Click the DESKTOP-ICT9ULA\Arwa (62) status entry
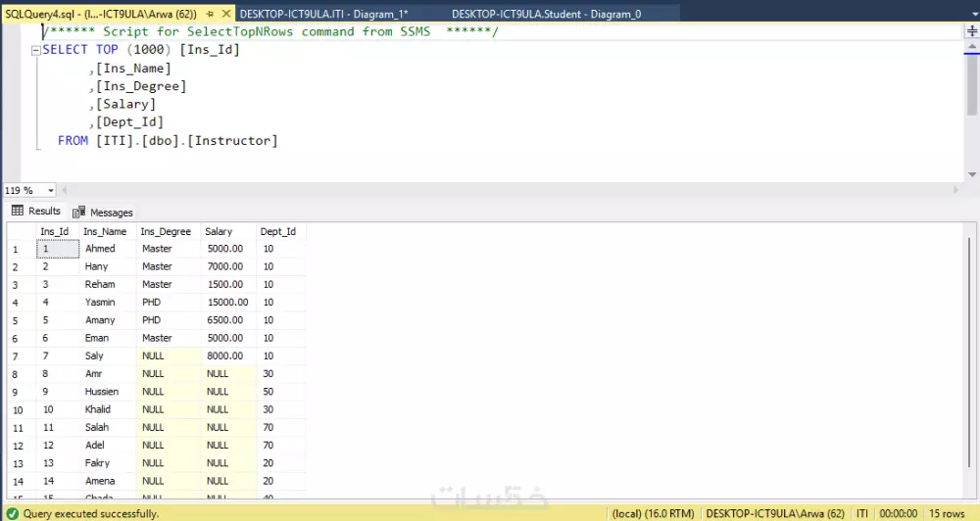Viewport: 980px width, 521px height. [775, 513]
